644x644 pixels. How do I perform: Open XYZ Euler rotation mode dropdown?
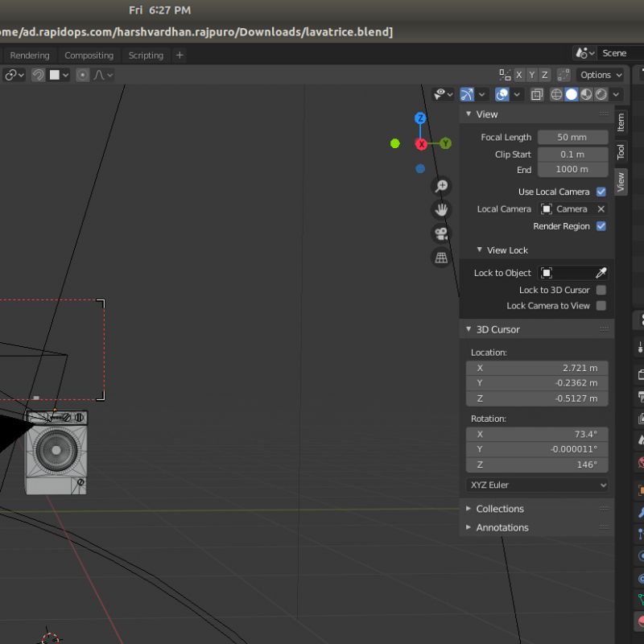click(537, 485)
